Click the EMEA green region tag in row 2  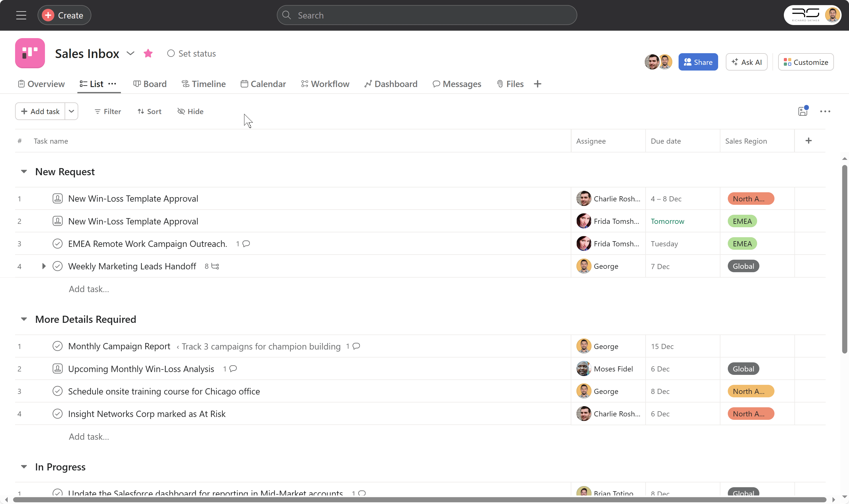tap(742, 221)
